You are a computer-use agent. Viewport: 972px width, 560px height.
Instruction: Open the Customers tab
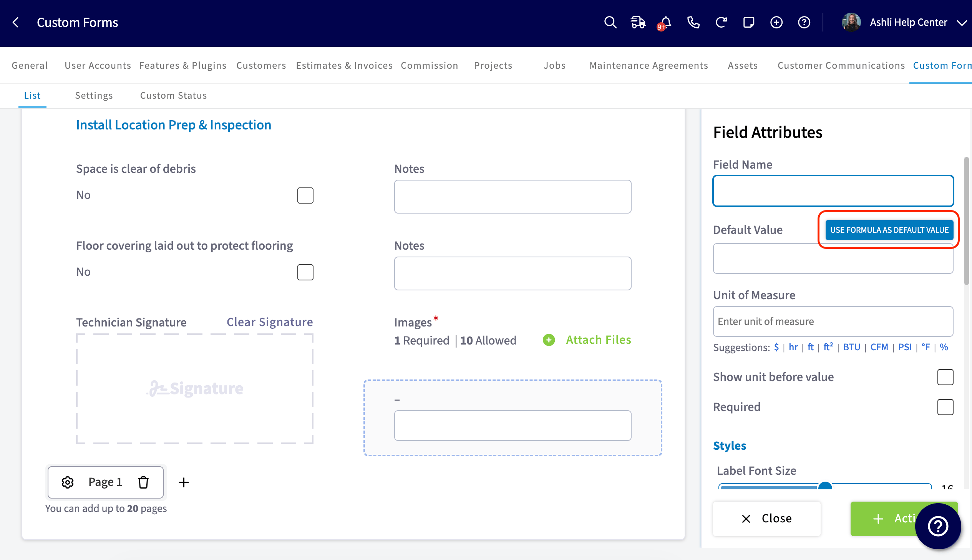tap(261, 65)
